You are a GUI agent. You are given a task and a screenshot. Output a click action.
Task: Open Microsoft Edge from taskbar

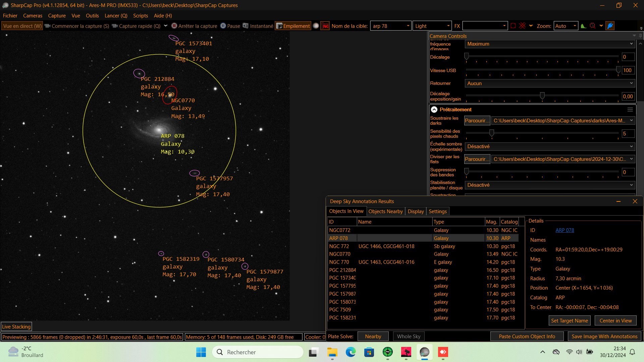coord(351,352)
